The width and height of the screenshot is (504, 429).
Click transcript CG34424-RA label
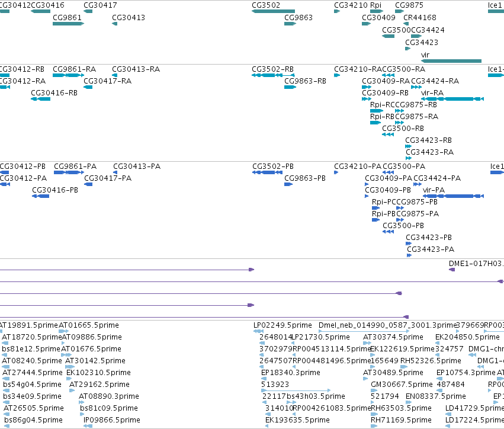click(x=435, y=81)
